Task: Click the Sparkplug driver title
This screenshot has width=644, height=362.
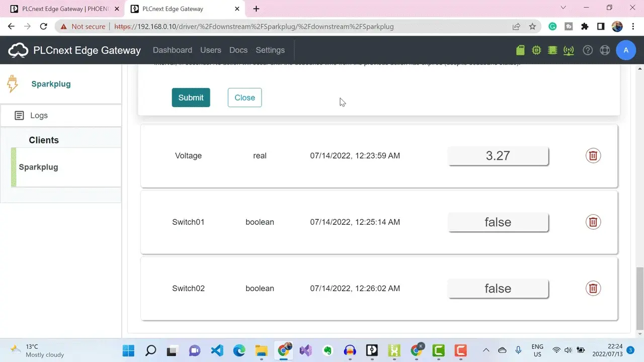Action: click(x=51, y=84)
